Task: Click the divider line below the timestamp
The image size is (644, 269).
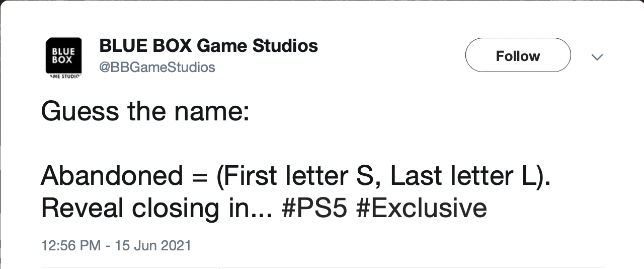Action: pos(323,267)
